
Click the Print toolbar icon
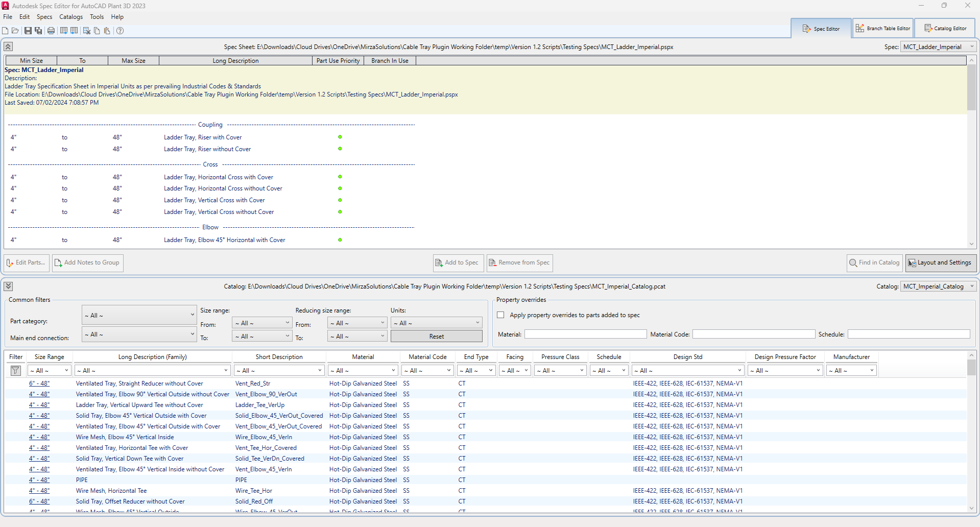pos(51,31)
